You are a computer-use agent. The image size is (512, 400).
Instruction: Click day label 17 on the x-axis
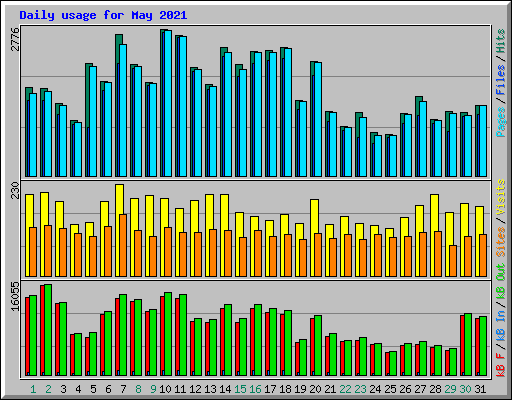[x=270, y=389]
